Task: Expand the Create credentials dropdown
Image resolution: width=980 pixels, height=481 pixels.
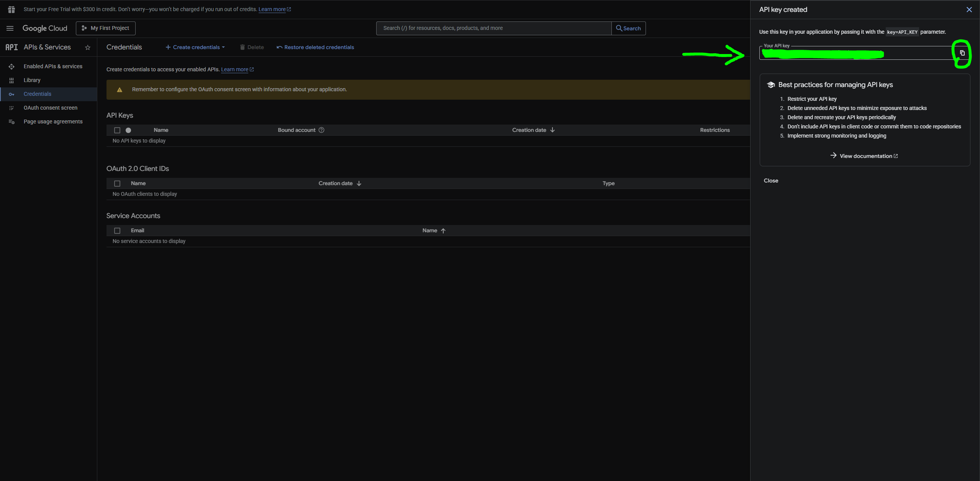Action: coord(195,48)
